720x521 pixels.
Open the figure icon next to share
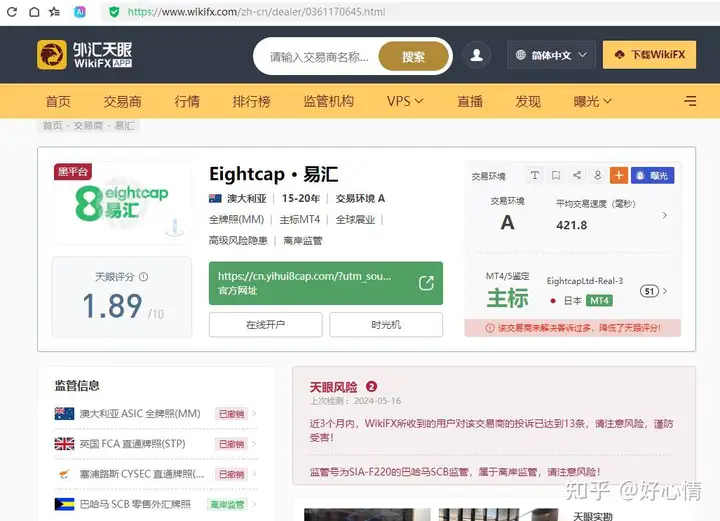597,175
